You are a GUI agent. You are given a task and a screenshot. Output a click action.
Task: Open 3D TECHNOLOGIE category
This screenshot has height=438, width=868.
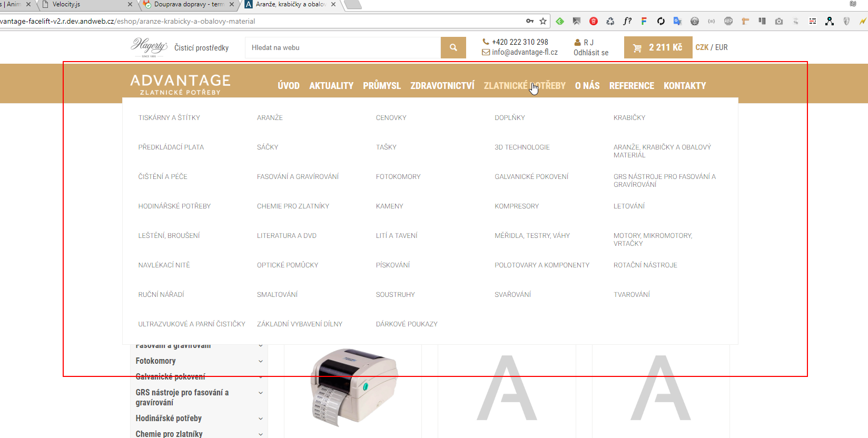(x=522, y=147)
